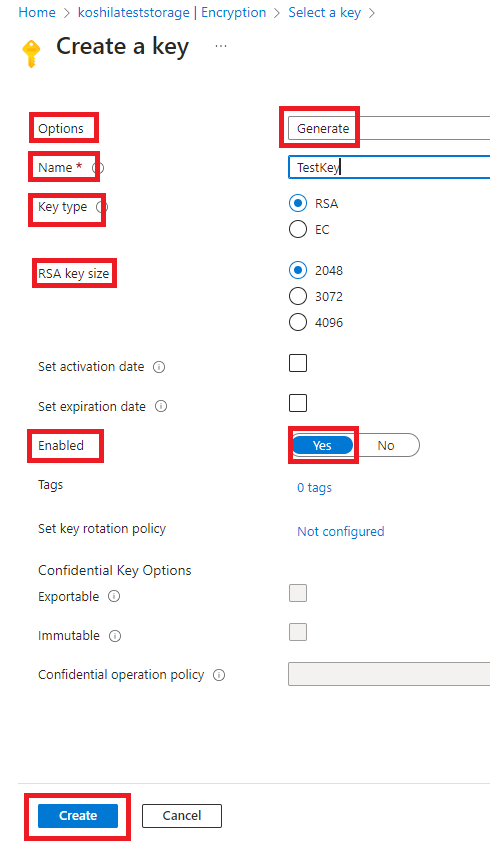
Task: Select the EC key type radio button
Action: [x=298, y=229]
